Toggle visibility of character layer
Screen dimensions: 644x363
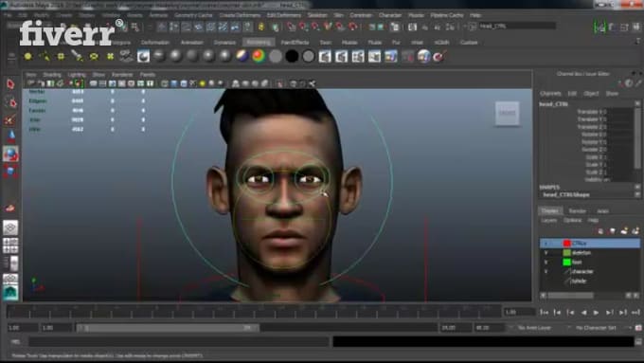(x=546, y=272)
